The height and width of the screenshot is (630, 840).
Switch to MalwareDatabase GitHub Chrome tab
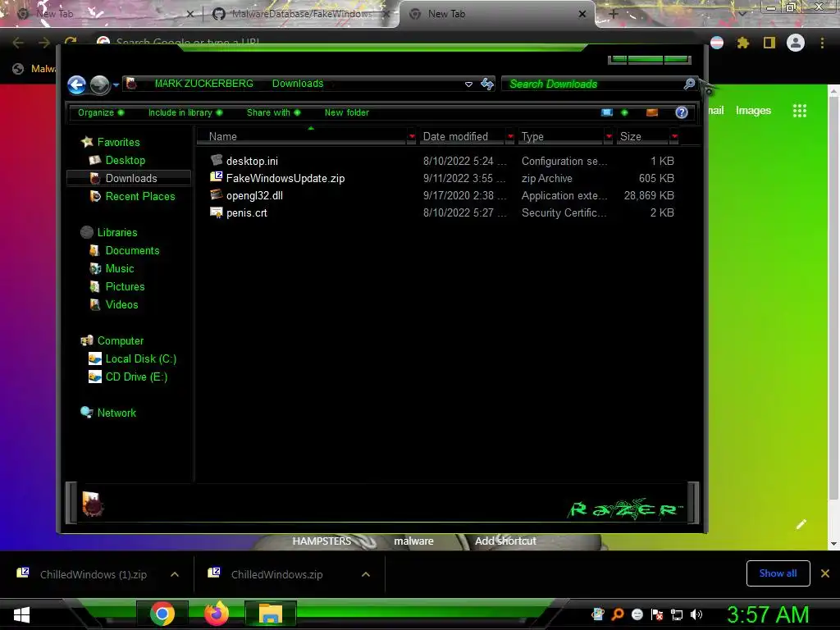click(x=300, y=14)
